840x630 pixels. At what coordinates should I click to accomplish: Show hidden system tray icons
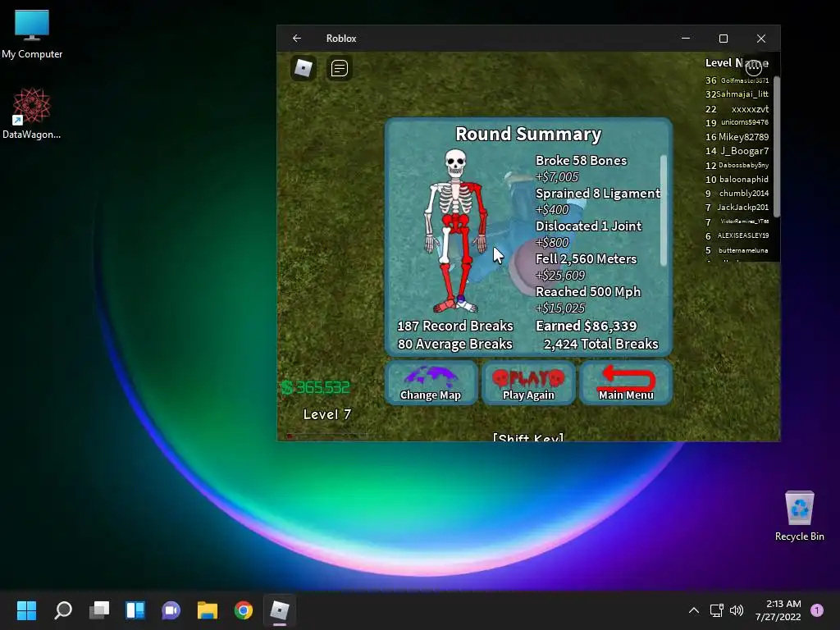click(x=694, y=610)
